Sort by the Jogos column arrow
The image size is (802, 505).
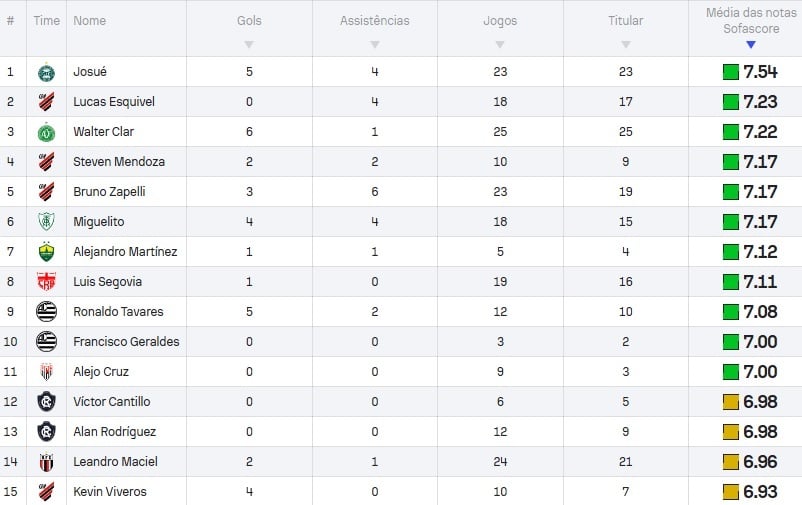(500, 45)
